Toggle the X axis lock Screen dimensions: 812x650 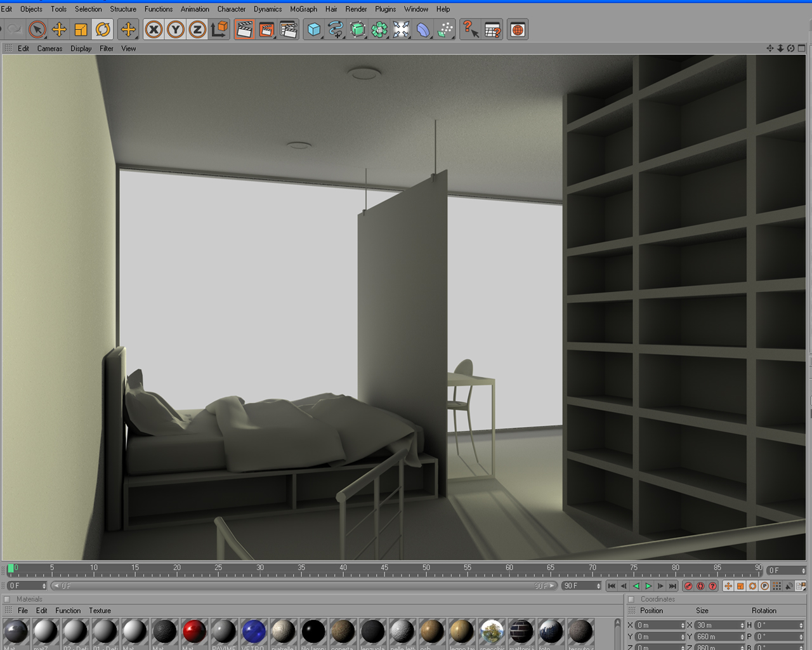(x=154, y=29)
